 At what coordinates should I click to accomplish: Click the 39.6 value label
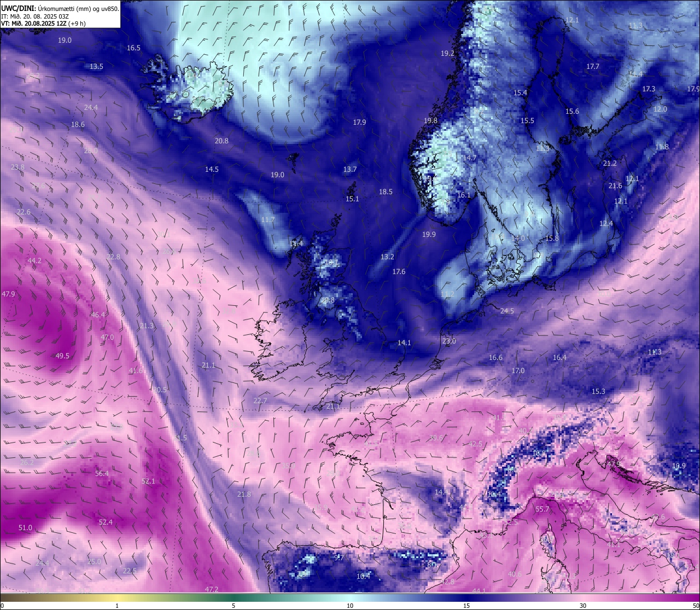[x=436, y=438]
